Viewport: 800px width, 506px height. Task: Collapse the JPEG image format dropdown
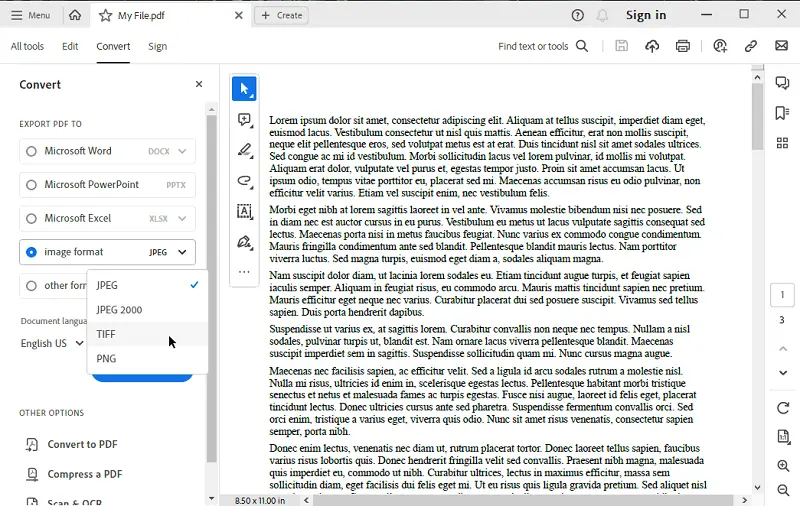click(x=182, y=252)
